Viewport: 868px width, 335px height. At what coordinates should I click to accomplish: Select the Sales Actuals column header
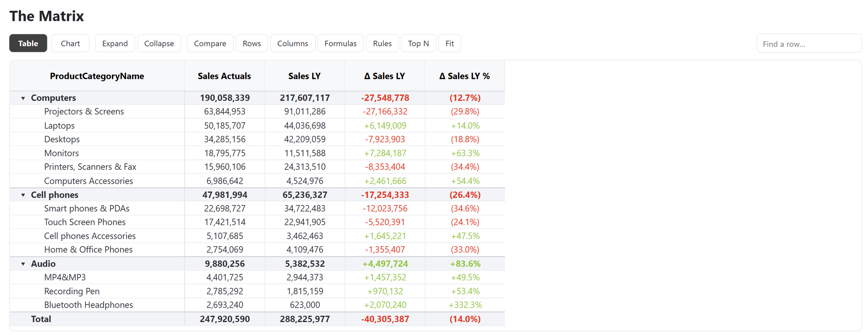tap(224, 76)
